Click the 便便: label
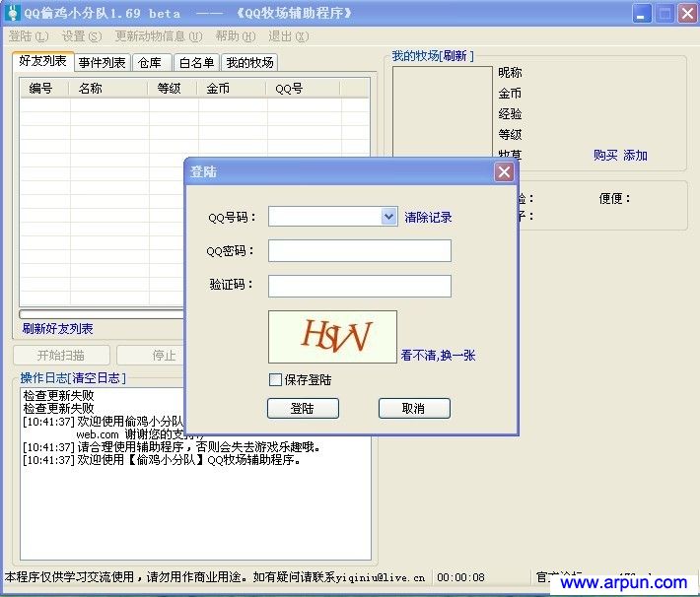This screenshot has width=700, height=597. click(x=614, y=198)
